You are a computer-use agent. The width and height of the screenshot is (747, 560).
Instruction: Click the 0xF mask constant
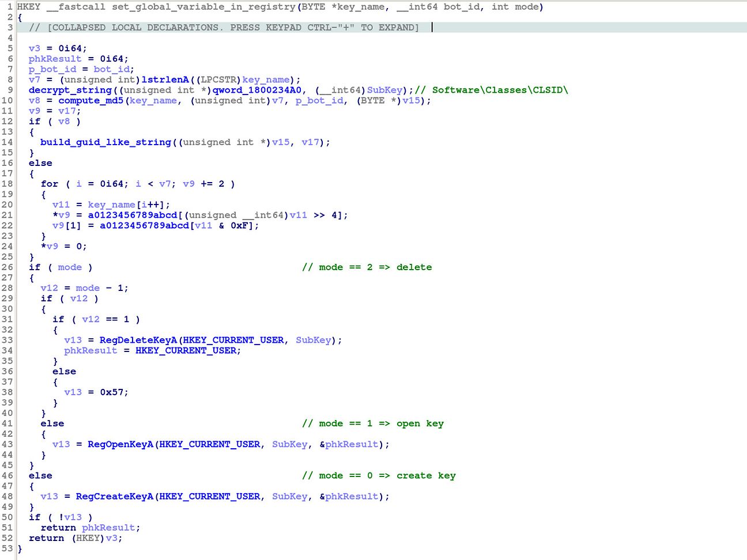239,226
